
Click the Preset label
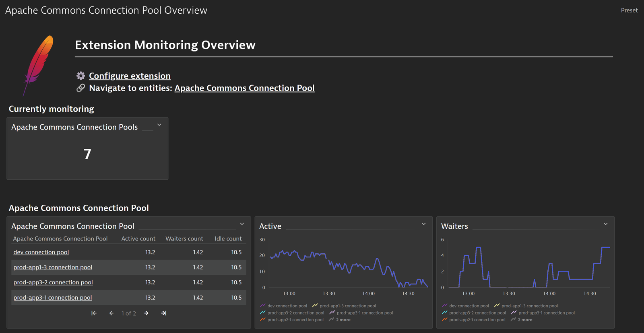click(x=629, y=10)
